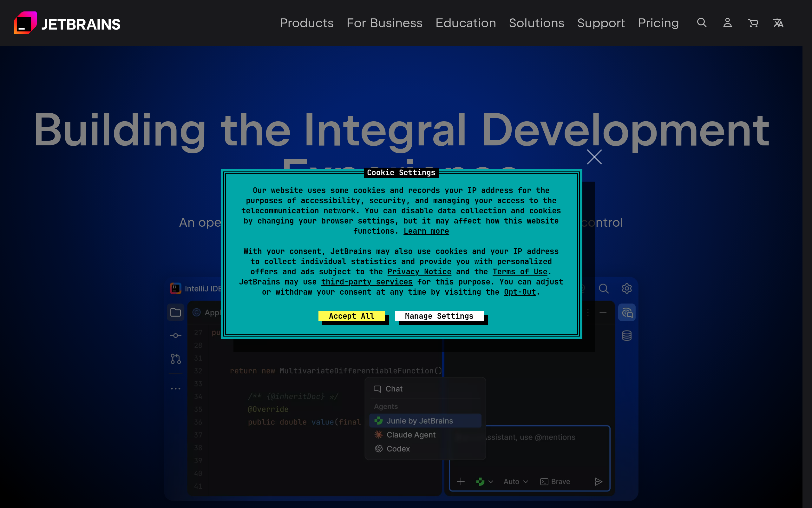
Task: Open the Education menu
Action: click(466, 23)
